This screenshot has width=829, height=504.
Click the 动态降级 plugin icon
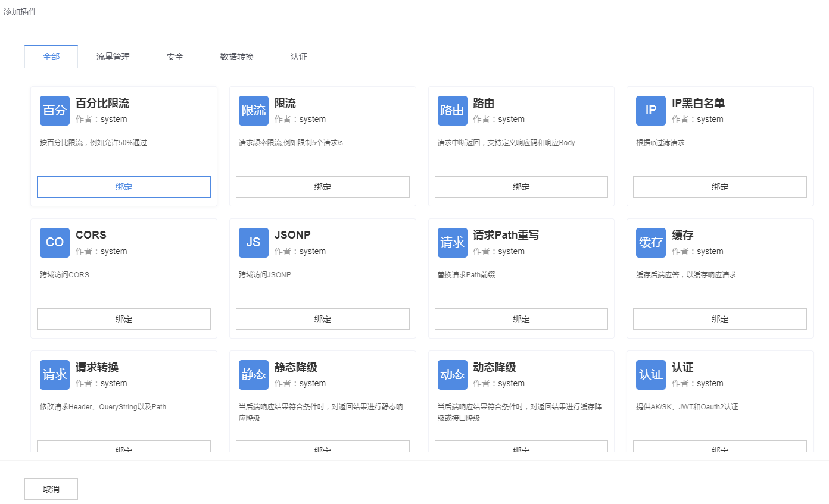452,375
